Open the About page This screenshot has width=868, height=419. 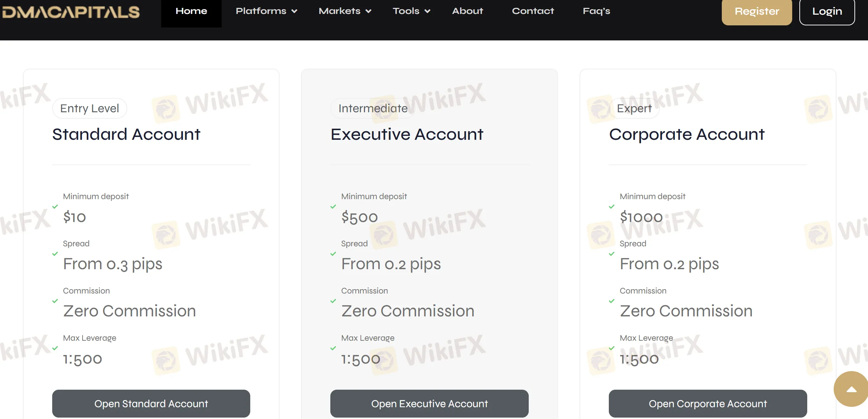(467, 11)
